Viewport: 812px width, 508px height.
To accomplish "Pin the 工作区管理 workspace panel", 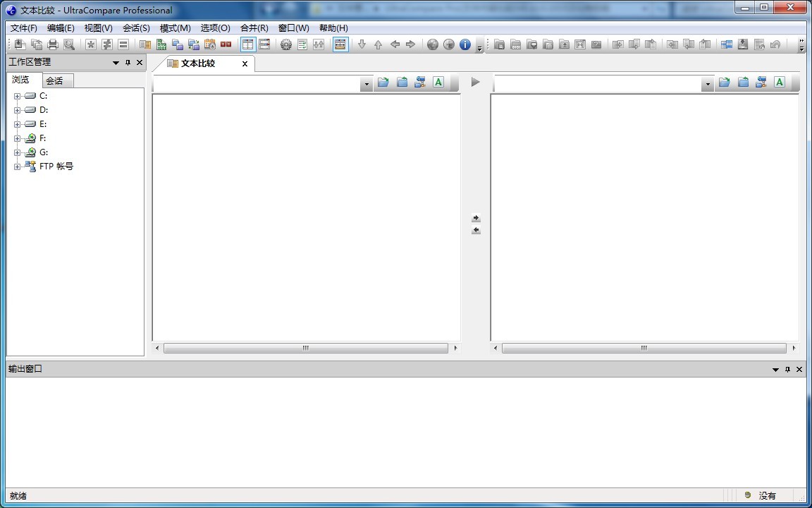I will (x=128, y=63).
